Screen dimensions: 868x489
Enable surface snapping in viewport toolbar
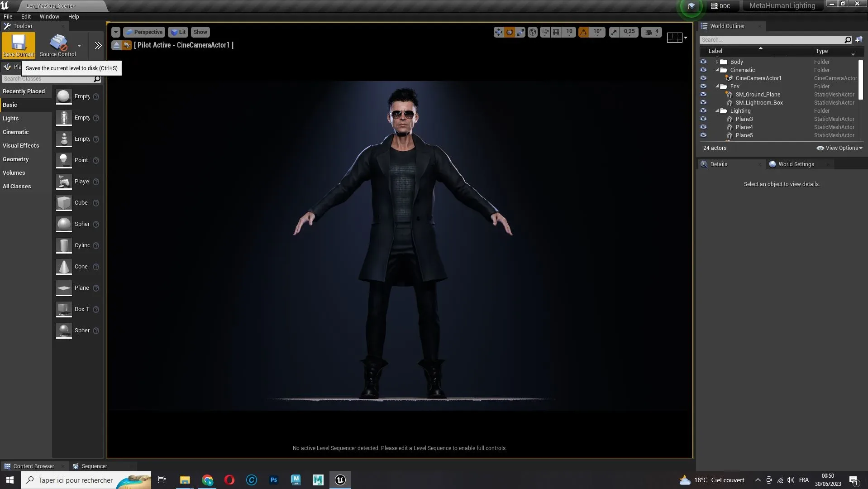[x=545, y=32]
